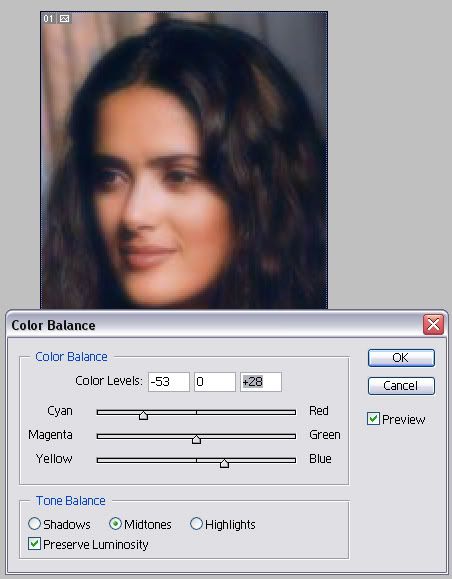This screenshot has width=452, height=579.
Task: Disable Preserve Luminosity checkbox
Action: pyautogui.click(x=34, y=544)
